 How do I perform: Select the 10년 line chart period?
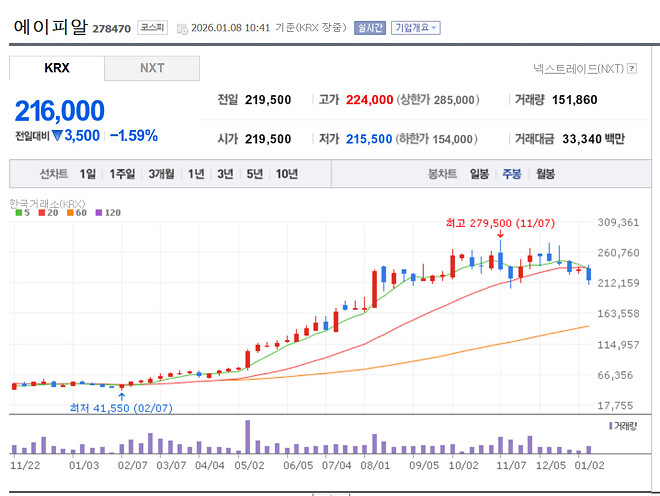coord(286,174)
